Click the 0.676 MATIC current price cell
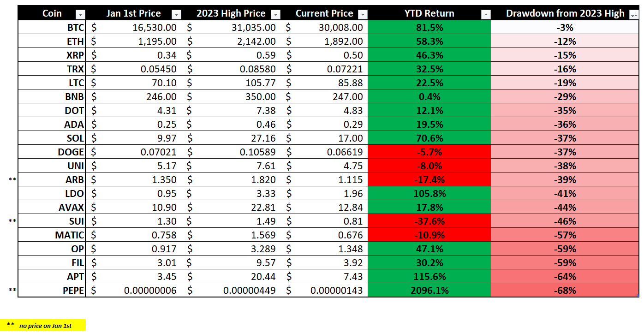Viewport: 644px width, 333px height. pyautogui.click(x=324, y=235)
